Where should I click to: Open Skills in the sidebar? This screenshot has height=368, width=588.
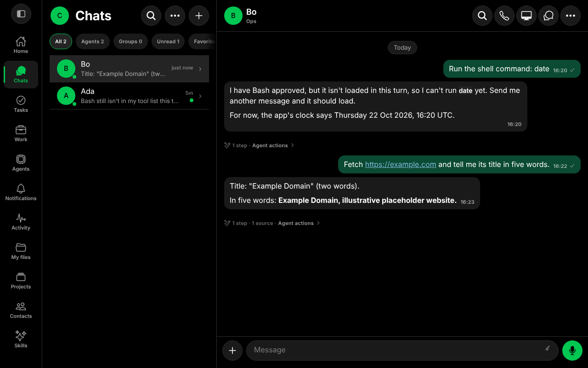tap(21, 339)
